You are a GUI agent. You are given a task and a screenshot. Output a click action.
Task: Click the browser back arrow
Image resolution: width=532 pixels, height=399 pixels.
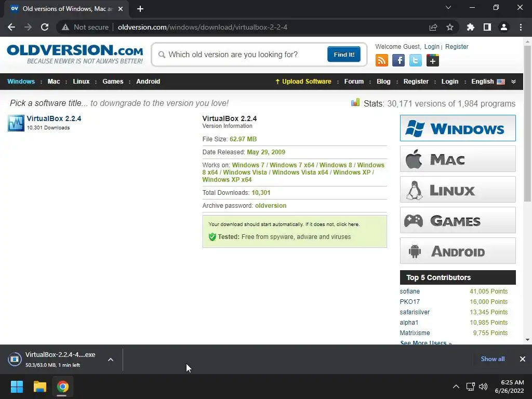pos(11,27)
